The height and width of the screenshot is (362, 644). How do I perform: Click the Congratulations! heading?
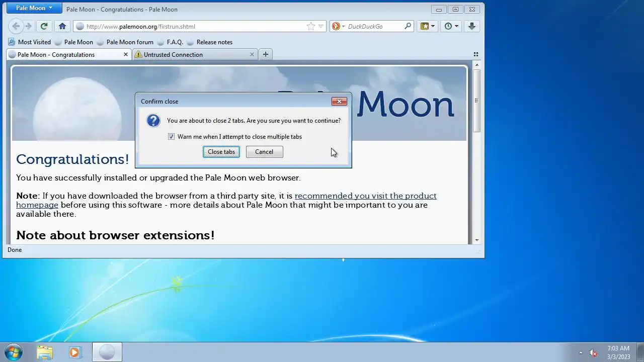pyautogui.click(x=72, y=159)
